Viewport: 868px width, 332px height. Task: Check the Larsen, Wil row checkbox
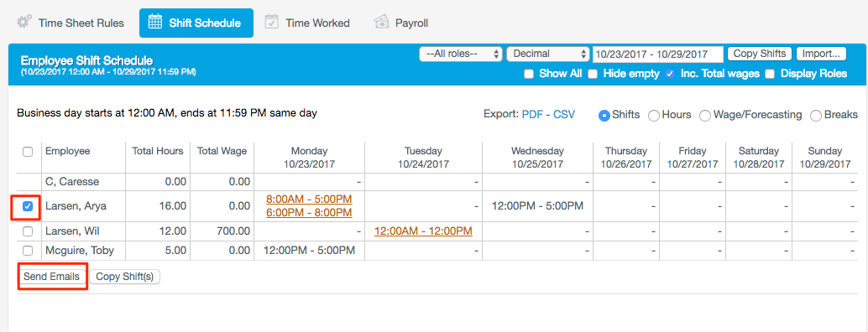(x=28, y=231)
